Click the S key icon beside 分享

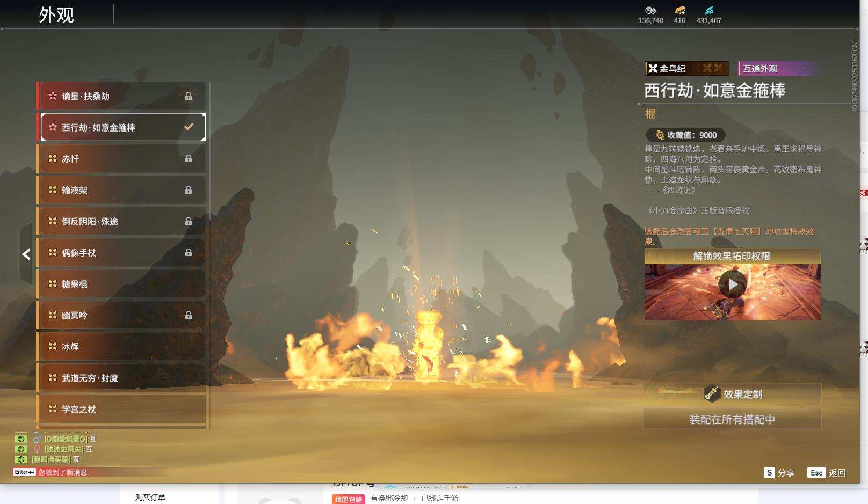(x=769, y=472)
